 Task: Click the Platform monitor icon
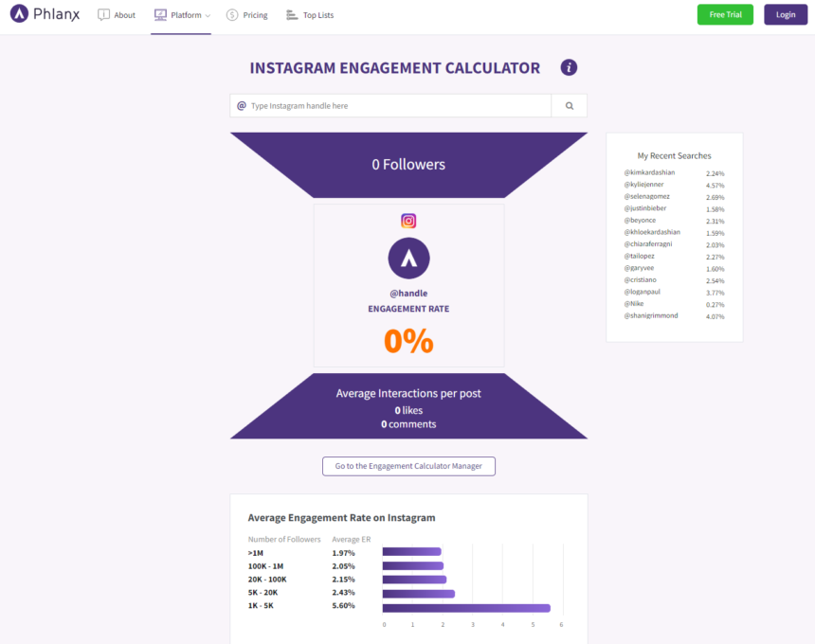(160, 15)
